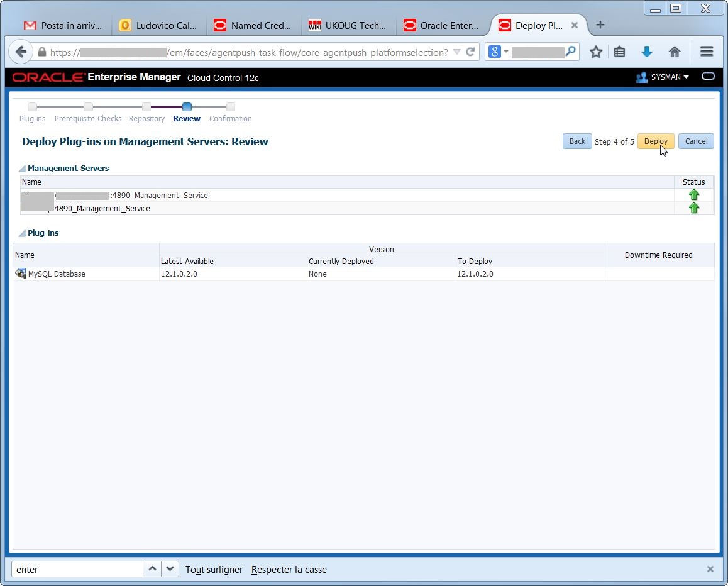Click the Downtime Required column header
Image resolution: width=728 pixels, height=586 pixels.
coord(658,255)
